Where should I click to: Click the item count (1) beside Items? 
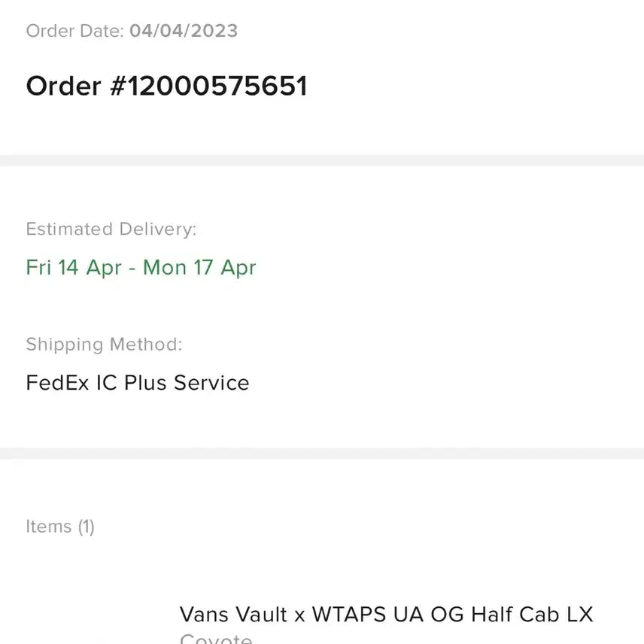86,527
